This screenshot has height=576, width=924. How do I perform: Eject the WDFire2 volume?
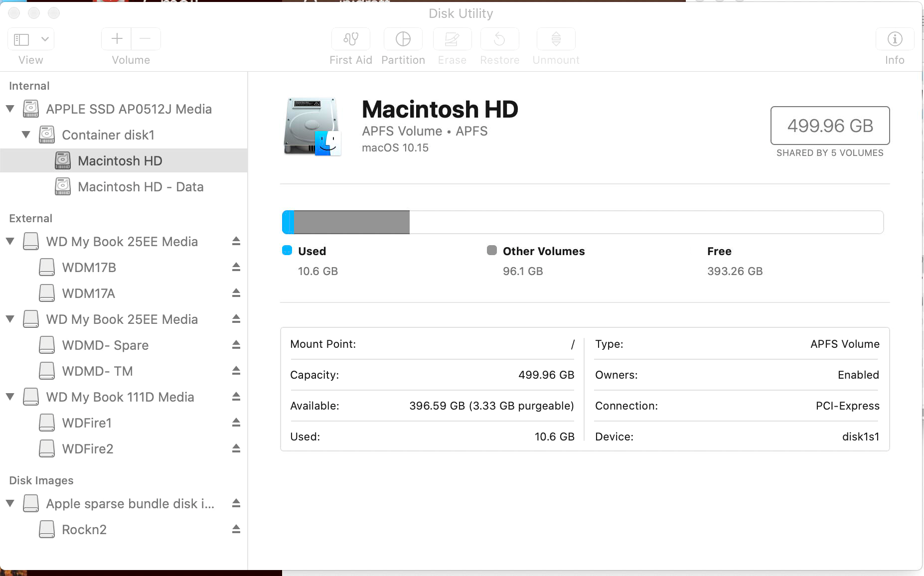pyautogui.click(x=236, y=448)
